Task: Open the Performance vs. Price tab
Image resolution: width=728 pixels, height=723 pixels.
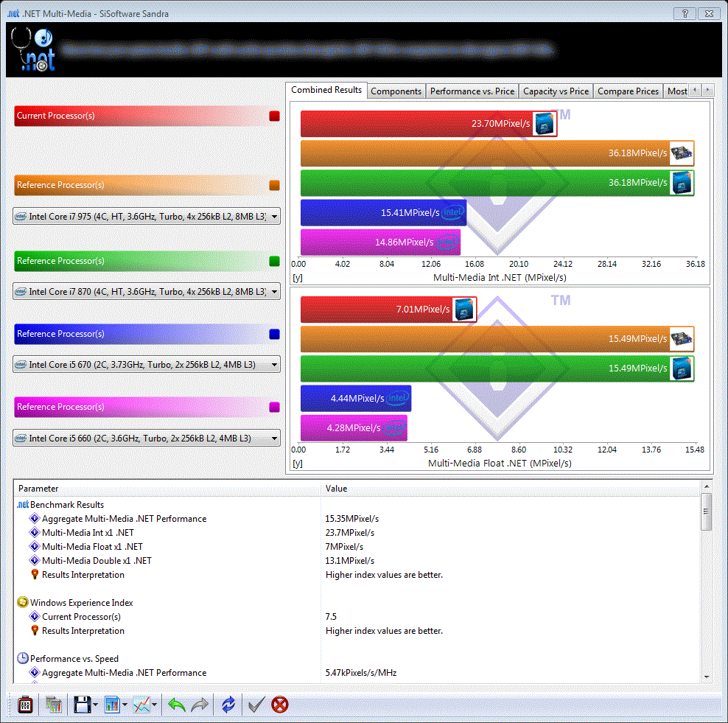Action: tap(472, 91)
